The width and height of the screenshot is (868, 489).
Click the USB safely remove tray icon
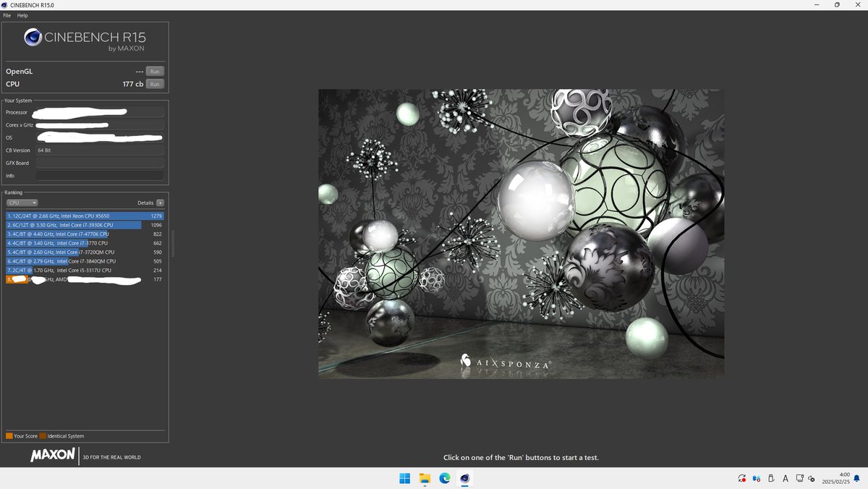click(771, 478)
